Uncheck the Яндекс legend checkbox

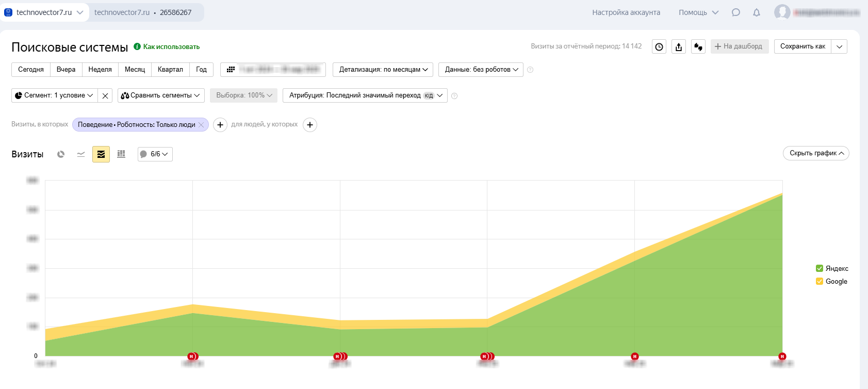point(820,268)
